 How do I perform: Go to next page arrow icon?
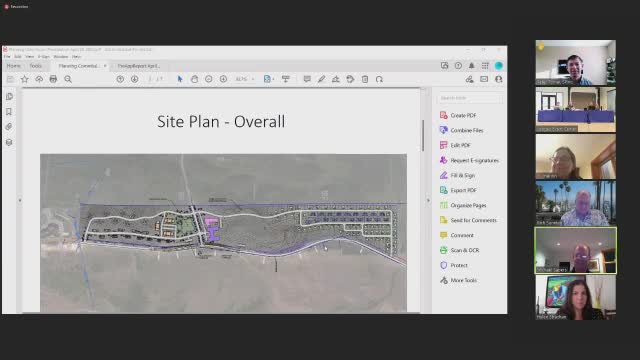[134, 79]
